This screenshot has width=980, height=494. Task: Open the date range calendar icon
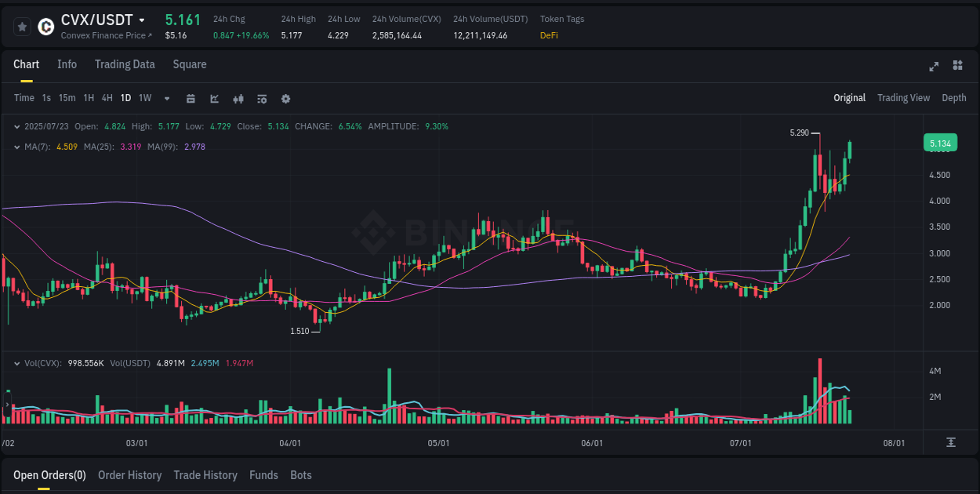191,99
